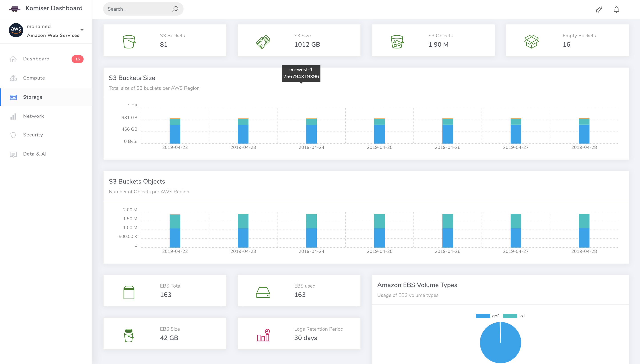Image resolution: width=640 pixels, height=364 pixels.
Task: Open the Compute menu item
Action: 34,78
